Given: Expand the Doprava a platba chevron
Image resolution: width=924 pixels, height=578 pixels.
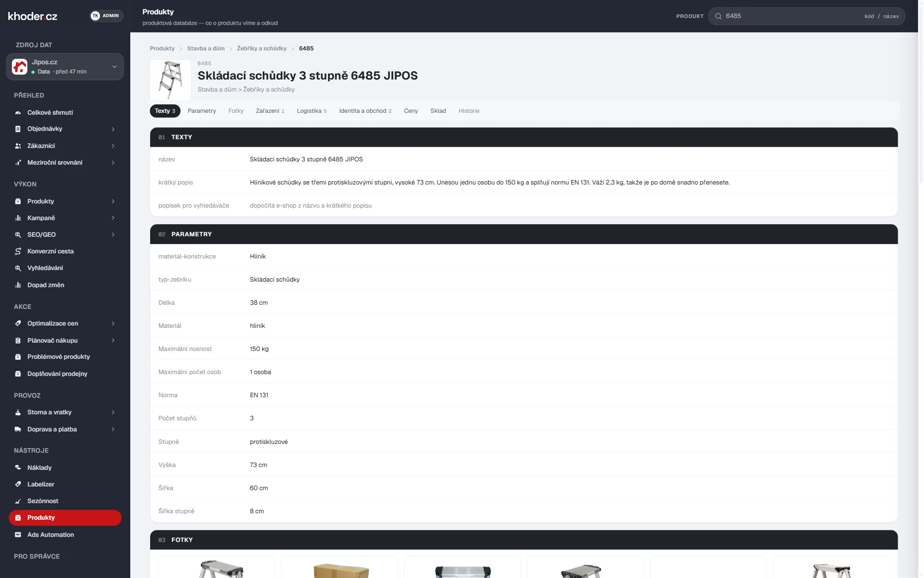Looking at the screenshot, I should pos(113,429).
